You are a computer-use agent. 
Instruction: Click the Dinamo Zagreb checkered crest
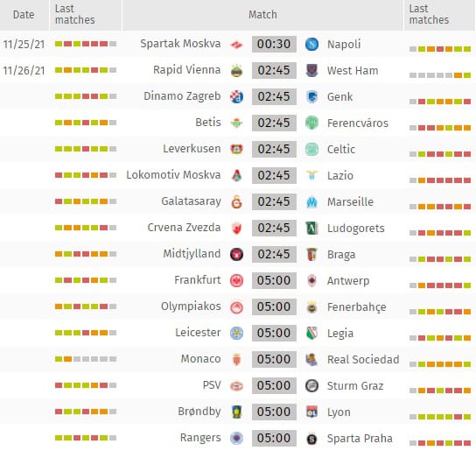[236, 97]
